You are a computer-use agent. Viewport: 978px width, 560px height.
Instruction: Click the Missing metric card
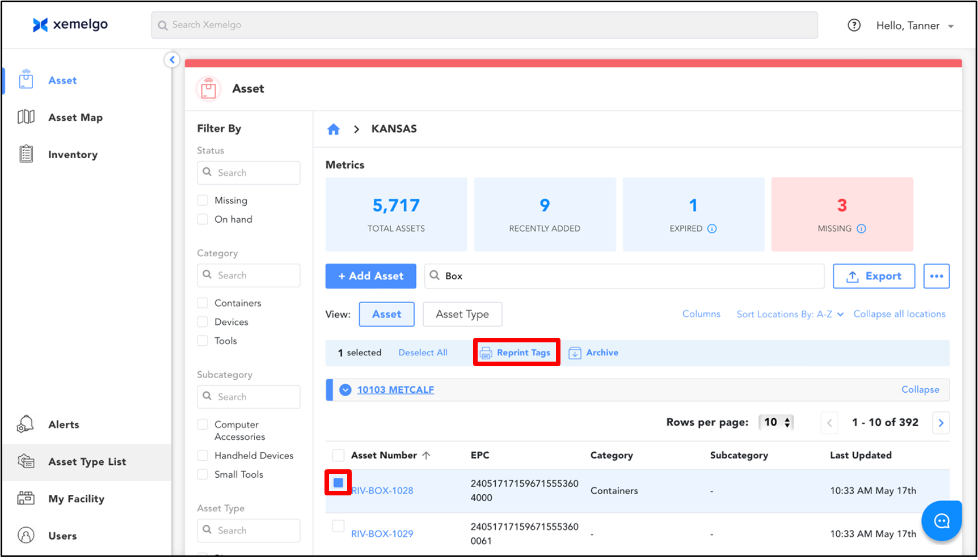(x=842, y=214)
